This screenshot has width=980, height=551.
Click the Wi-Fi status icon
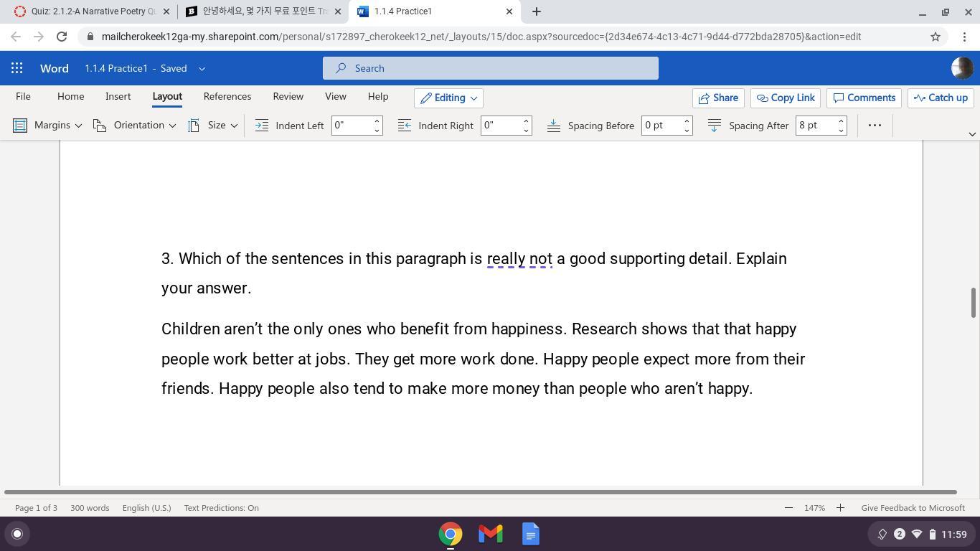[x=917, y=534]
